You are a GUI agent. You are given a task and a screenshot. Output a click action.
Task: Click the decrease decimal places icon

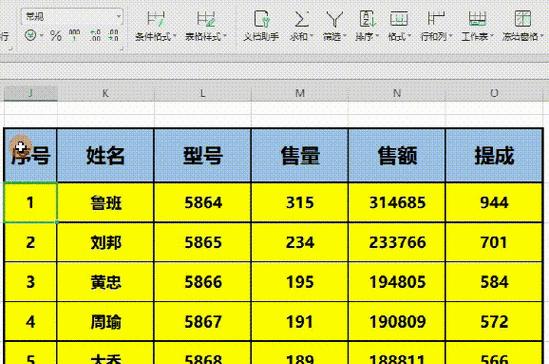tap(113, 35)
